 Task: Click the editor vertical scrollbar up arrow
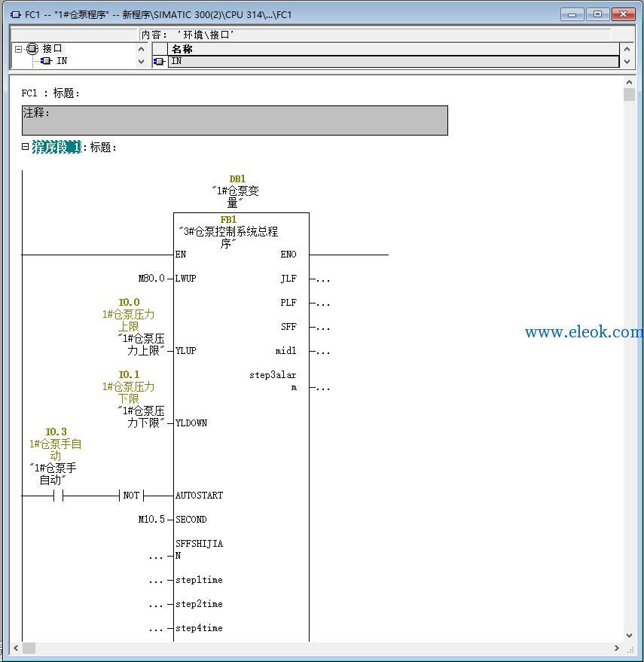pos(629,82)
